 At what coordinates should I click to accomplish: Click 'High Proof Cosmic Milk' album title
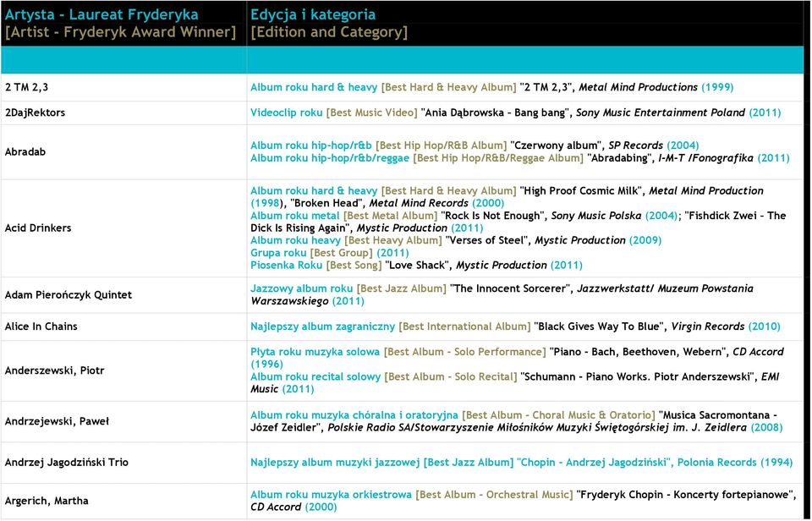pos(583,190)
